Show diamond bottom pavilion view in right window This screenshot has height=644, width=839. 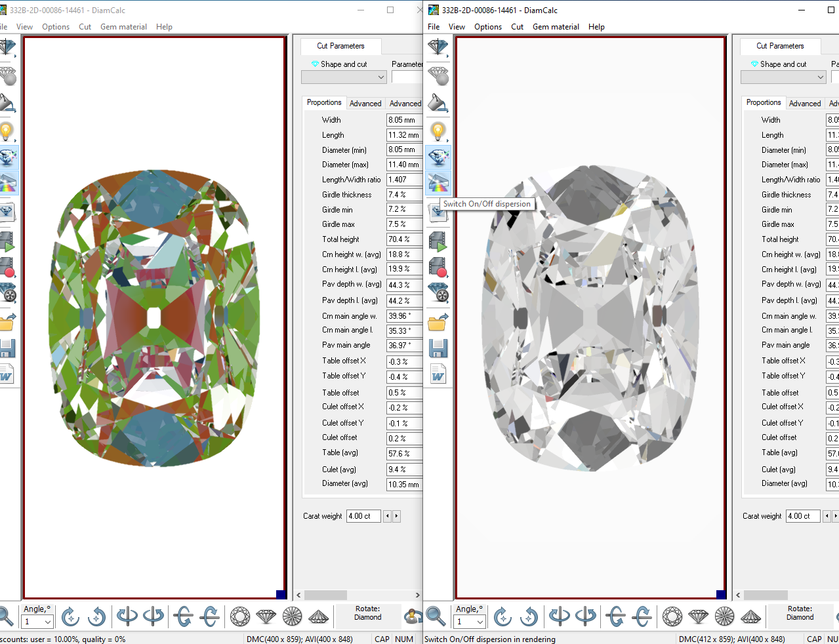tap(724, 616)
